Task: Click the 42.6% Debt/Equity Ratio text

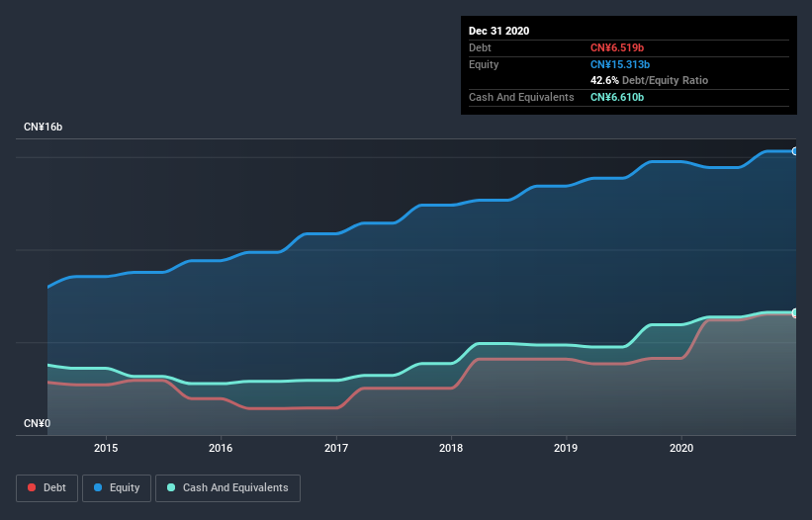Action: click(649, 80)
